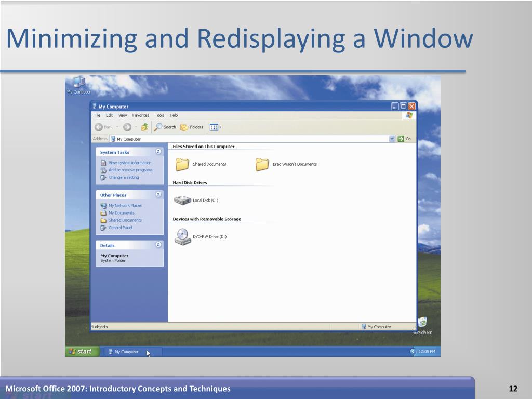The image size is (532, 399).
Task: Minimize the My Computer window
Action: (x=395, y=106)
